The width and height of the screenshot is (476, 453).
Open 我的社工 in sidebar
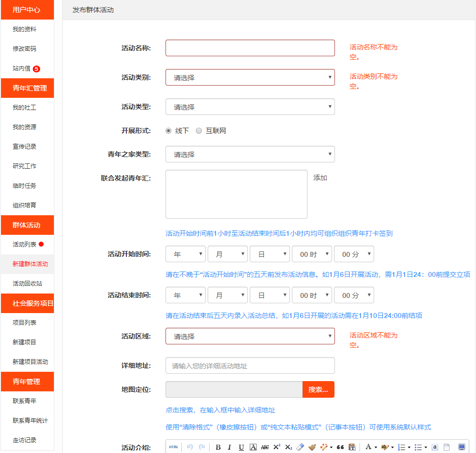click(x=24, y=107)
